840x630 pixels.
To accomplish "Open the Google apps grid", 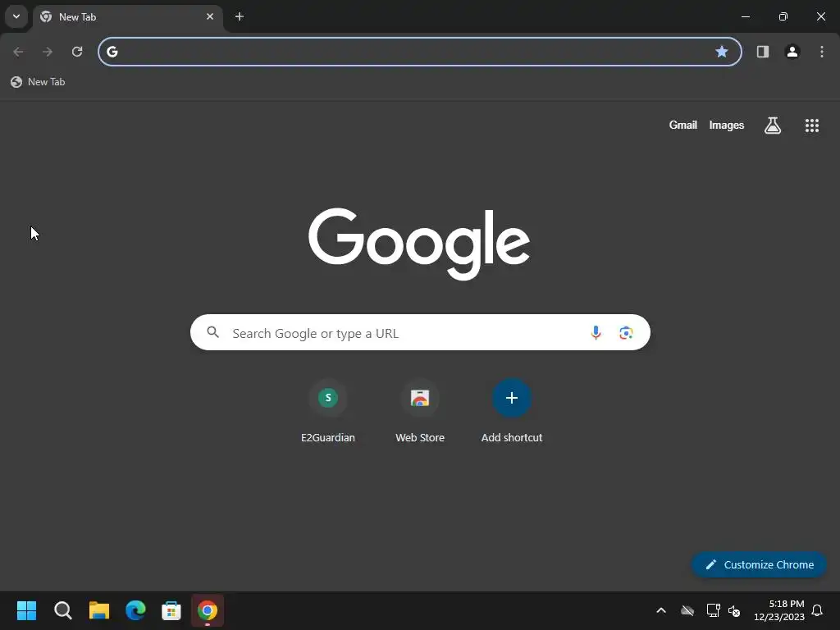I will [812, 126].
